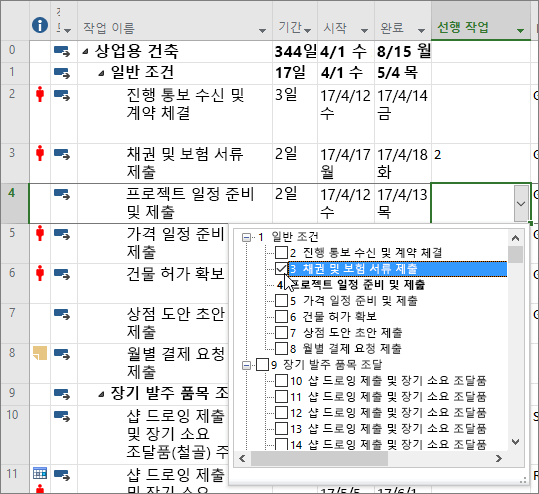
Task: Click the calendar indicator icon in row 11
Action: 40,473
